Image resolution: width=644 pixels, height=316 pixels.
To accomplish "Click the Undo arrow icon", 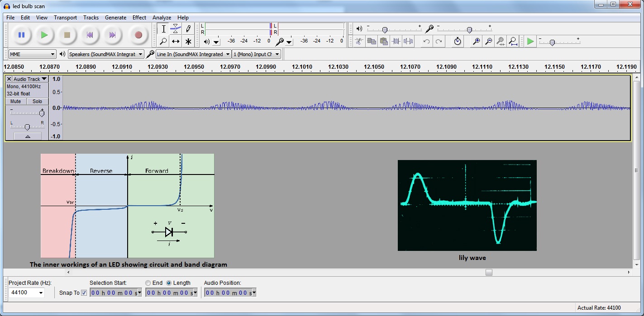I will tap(426, 41).
